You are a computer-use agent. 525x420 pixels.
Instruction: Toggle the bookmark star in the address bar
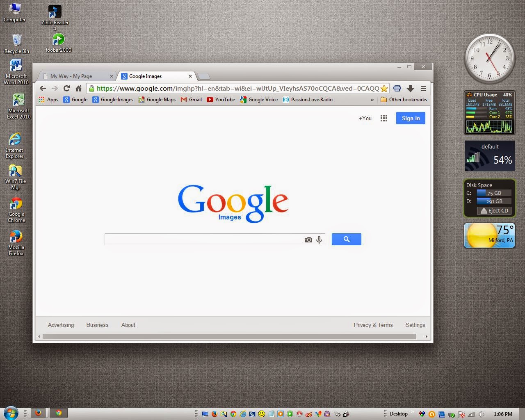click(x=385, y=88)
